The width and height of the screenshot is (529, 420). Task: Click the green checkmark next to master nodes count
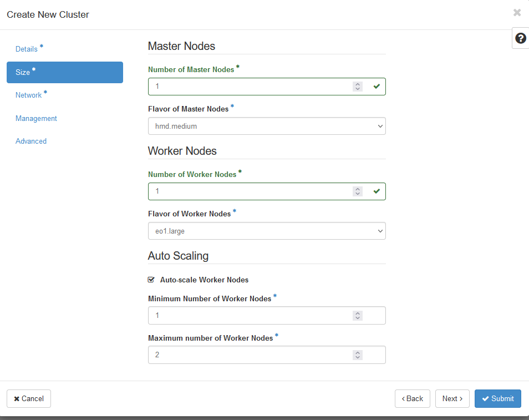pos(377,87)
